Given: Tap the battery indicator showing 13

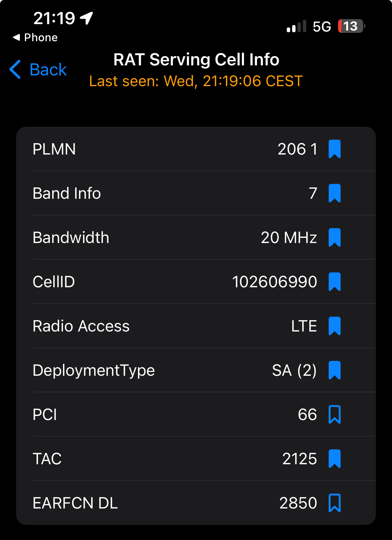Looking at the screenshot, I should click(351, 26).
